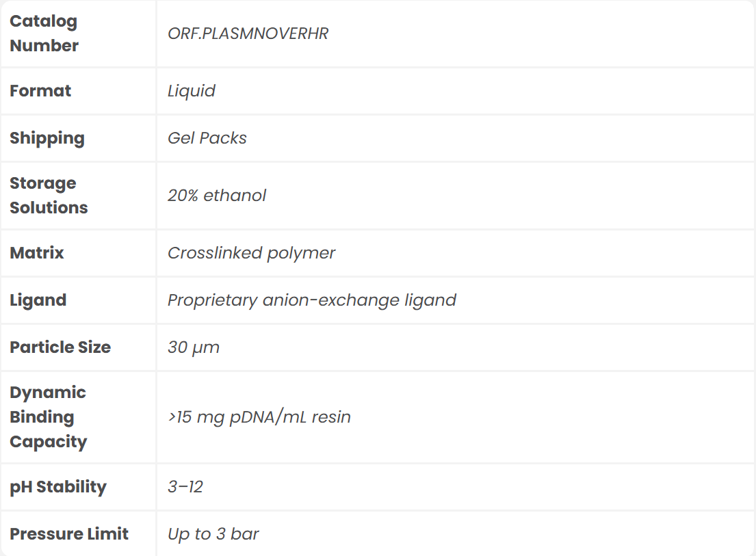
Task: Click the Format row label
Action: 40,91
